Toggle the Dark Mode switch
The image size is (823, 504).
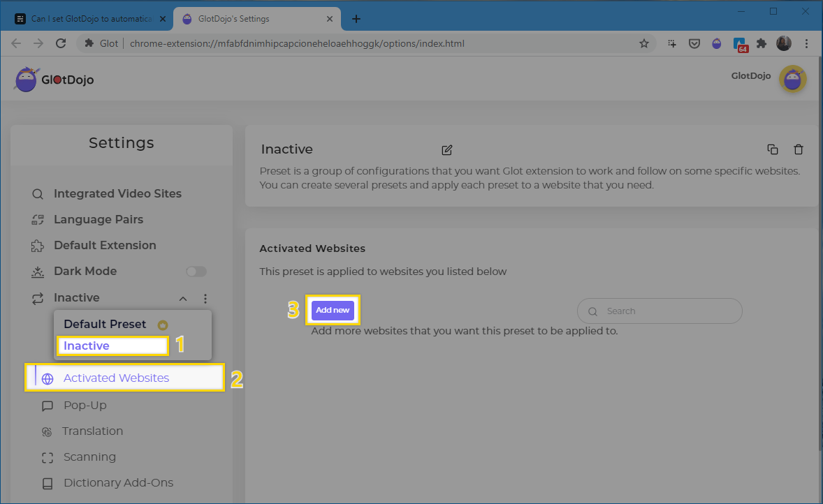point(196,272)
